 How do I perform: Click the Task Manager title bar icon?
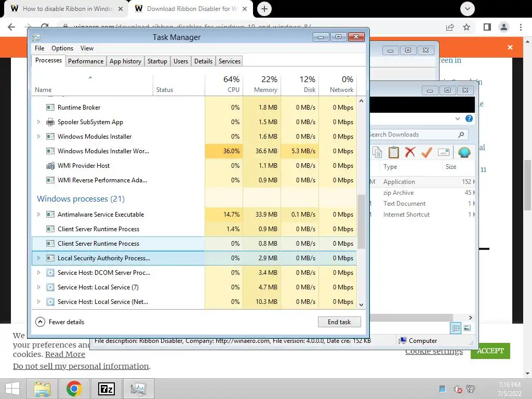[36, 37]
